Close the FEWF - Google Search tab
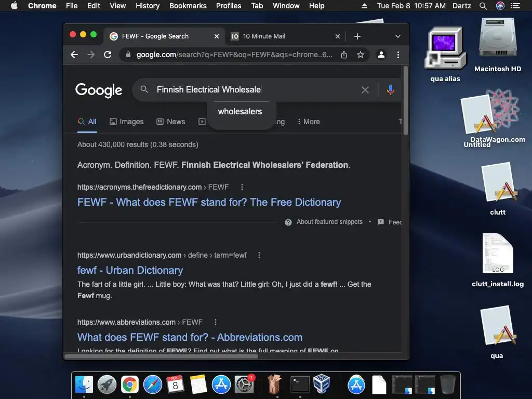The height and width of the screenshot is (399, 532). coord(217,36)
